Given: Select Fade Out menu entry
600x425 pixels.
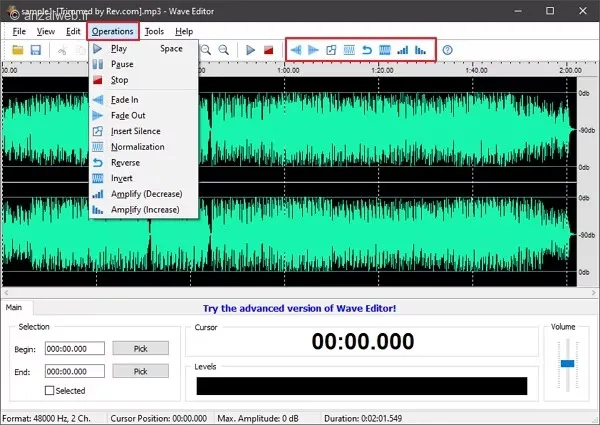Looking at the screenshot, I should [x=143, y=116].
